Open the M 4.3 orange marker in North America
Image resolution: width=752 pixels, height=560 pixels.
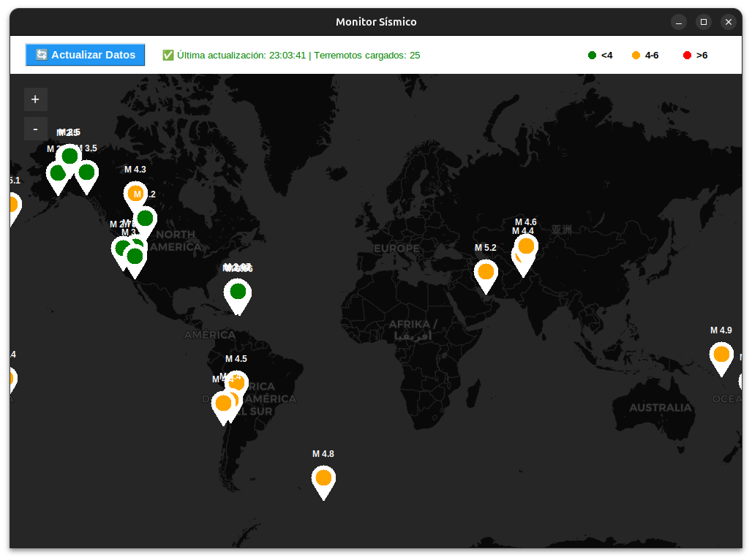(x=136, y=194)
